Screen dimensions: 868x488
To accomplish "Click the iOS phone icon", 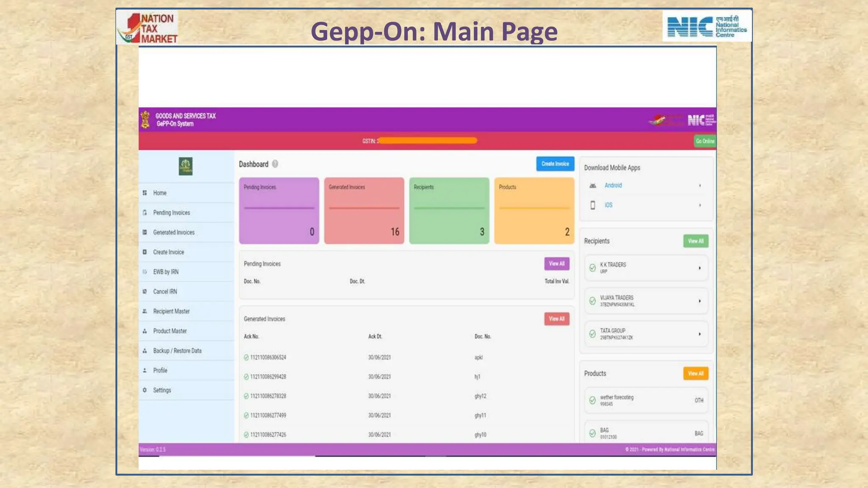I will (x=593, y=205).
